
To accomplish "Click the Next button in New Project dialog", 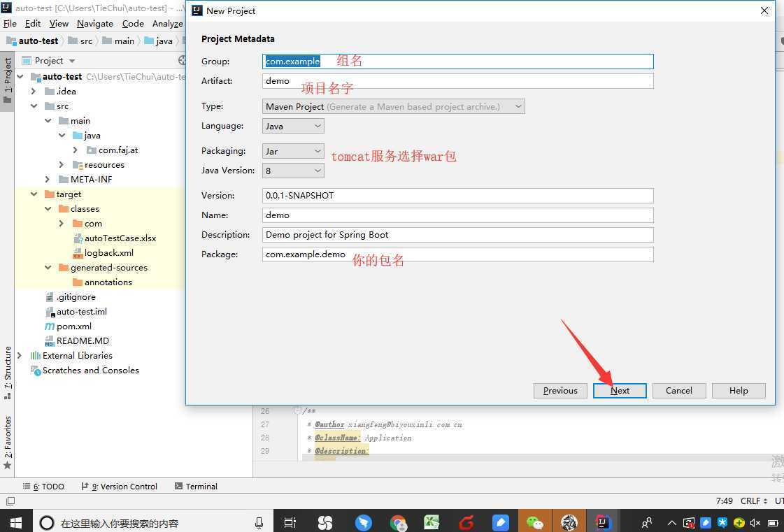I will click(x=620, y=391).
